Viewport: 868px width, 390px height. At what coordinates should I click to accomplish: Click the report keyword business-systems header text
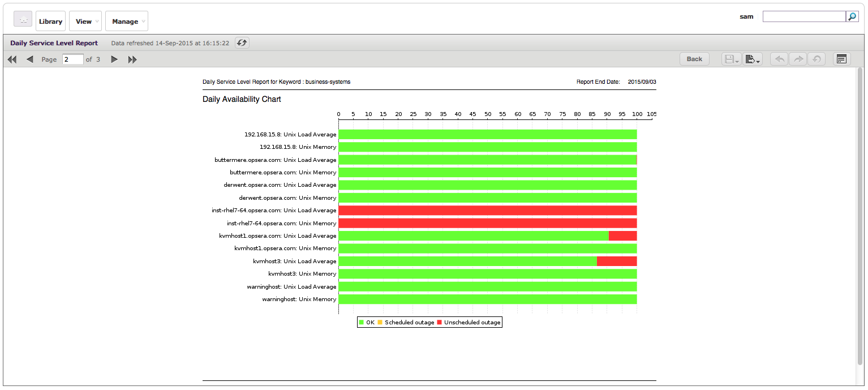276,82
